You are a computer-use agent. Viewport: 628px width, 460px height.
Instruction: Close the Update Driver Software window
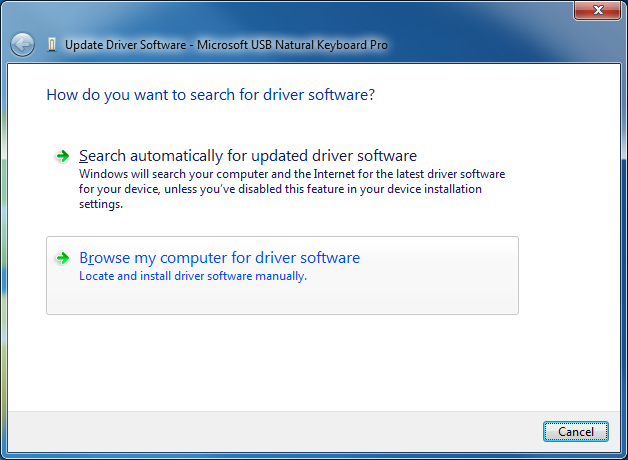pos(598,10)
